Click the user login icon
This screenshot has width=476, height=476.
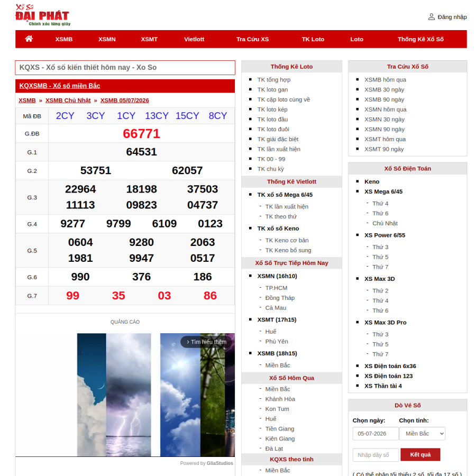click(431, 17)
